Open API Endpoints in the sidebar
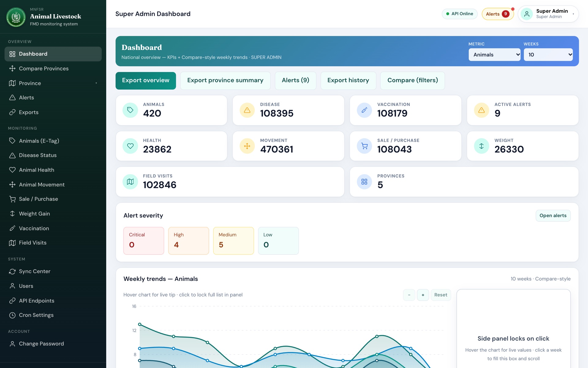 [53, 301]
